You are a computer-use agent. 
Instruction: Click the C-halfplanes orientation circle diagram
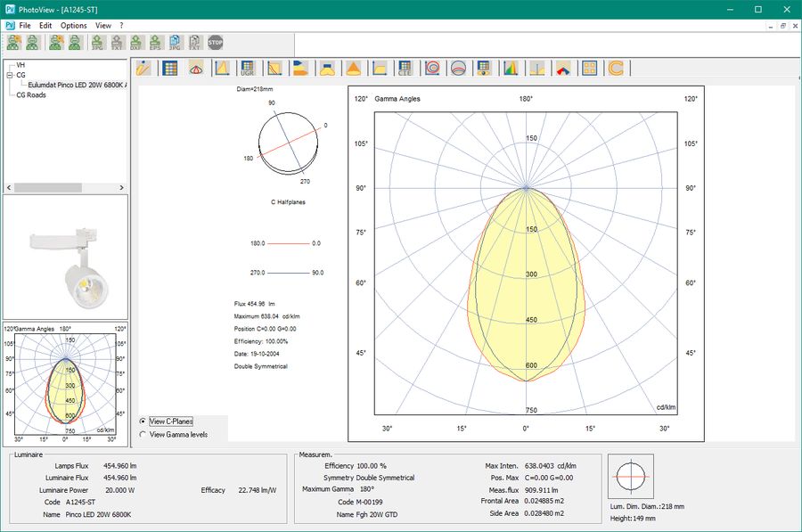point(289,142)
